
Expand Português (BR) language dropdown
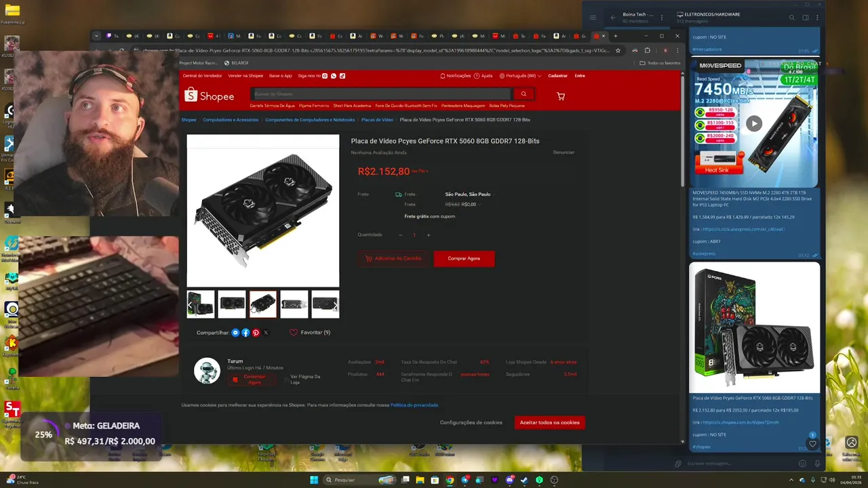pos(520,76)
